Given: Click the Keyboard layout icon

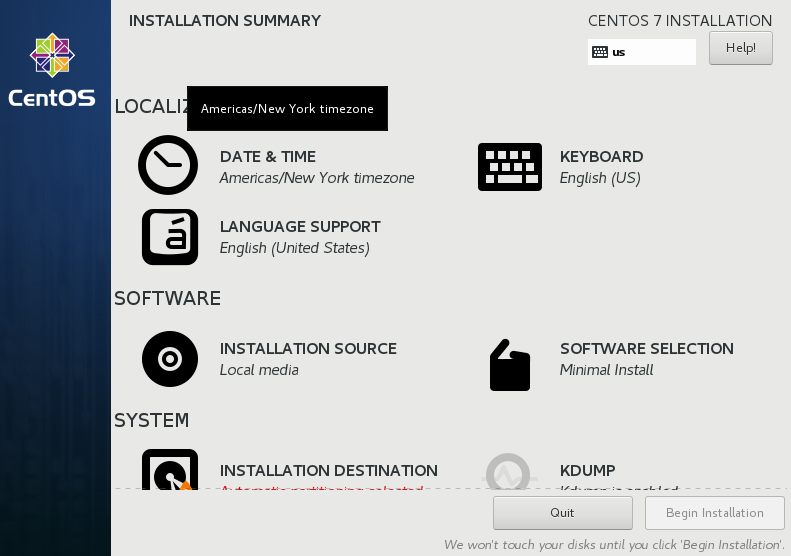Looking at the screenshot, I should tap(510, 166).
